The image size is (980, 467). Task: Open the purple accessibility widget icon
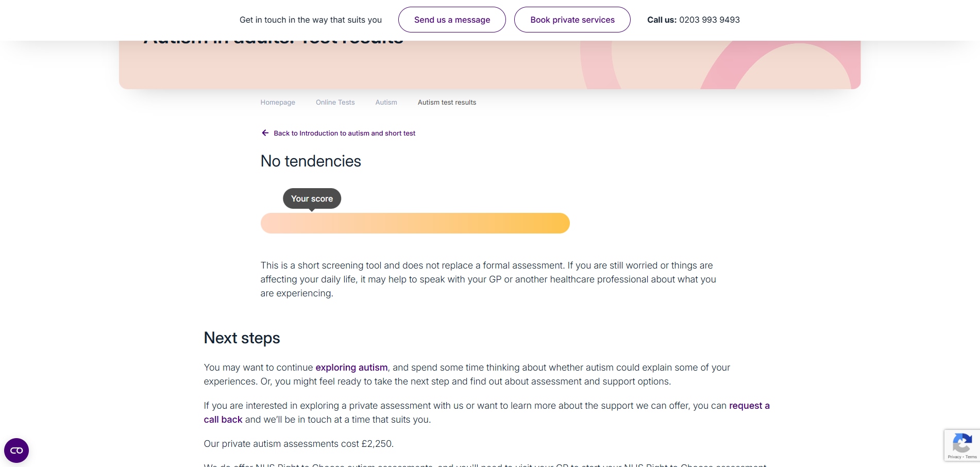[16, 451]
